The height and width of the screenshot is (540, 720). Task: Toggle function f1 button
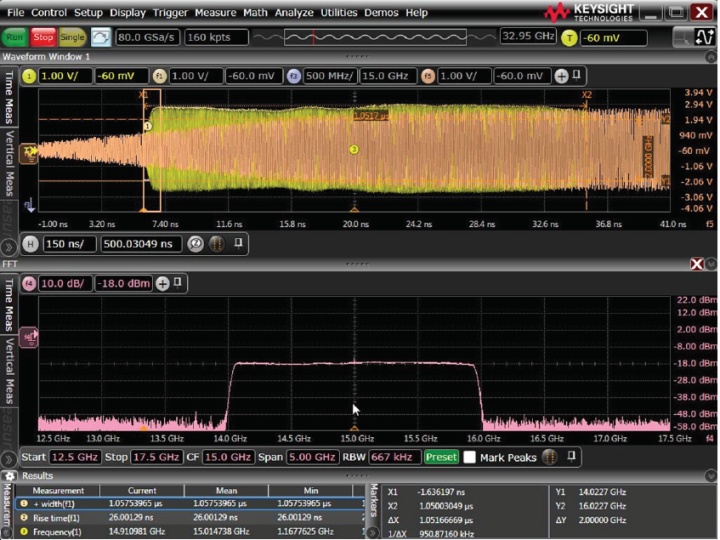(x=159, y=76)
